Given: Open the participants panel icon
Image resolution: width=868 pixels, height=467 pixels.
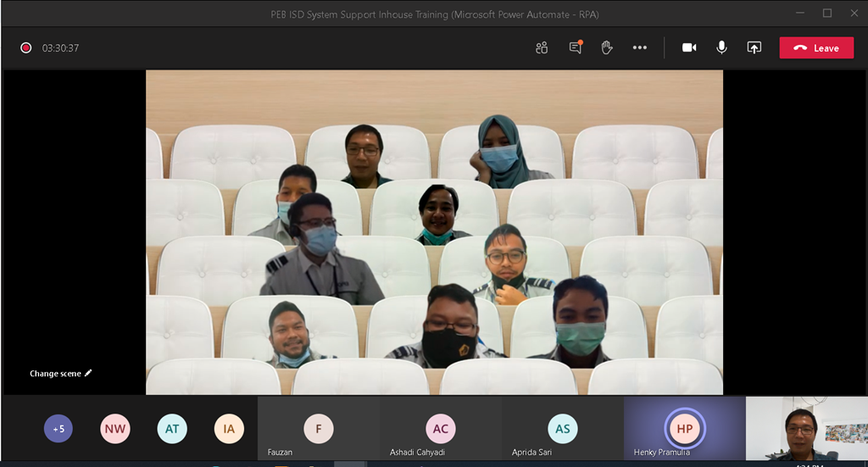Looking at the screenshot, I should (542, 48).
